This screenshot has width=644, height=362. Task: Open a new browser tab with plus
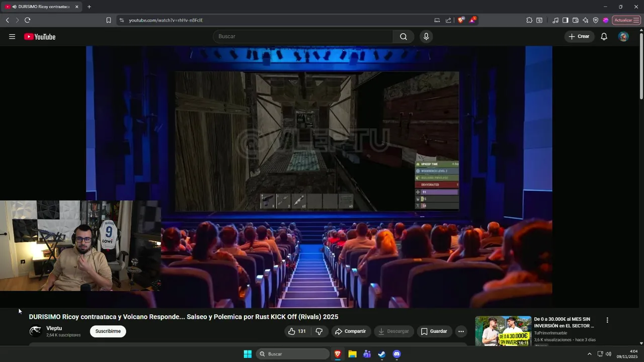tap(89, 7)
